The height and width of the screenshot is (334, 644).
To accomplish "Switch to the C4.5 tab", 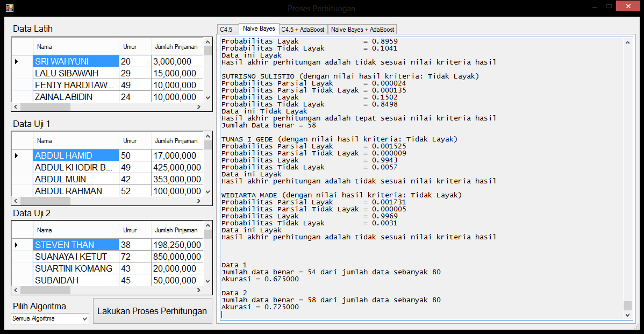I will pos(226,29).
